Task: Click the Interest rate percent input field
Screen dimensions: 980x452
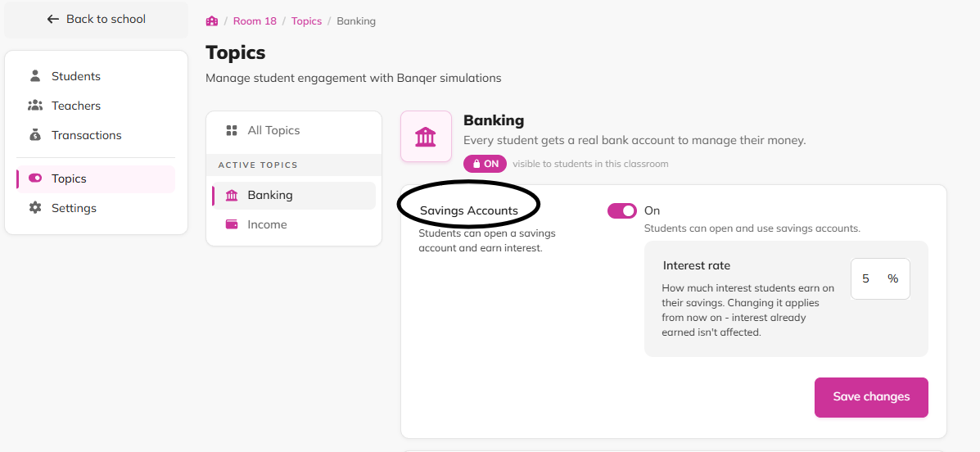Action: click(880, 279)
